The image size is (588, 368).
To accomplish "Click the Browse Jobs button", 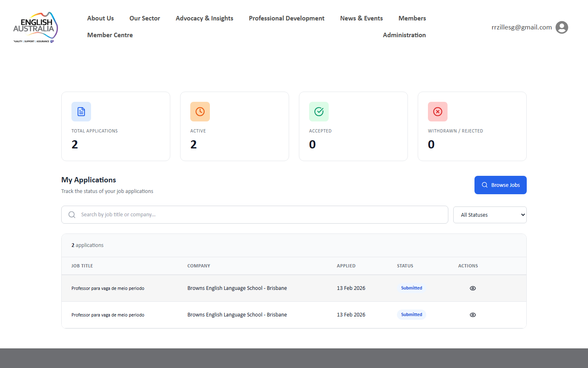I will [501, 185].
